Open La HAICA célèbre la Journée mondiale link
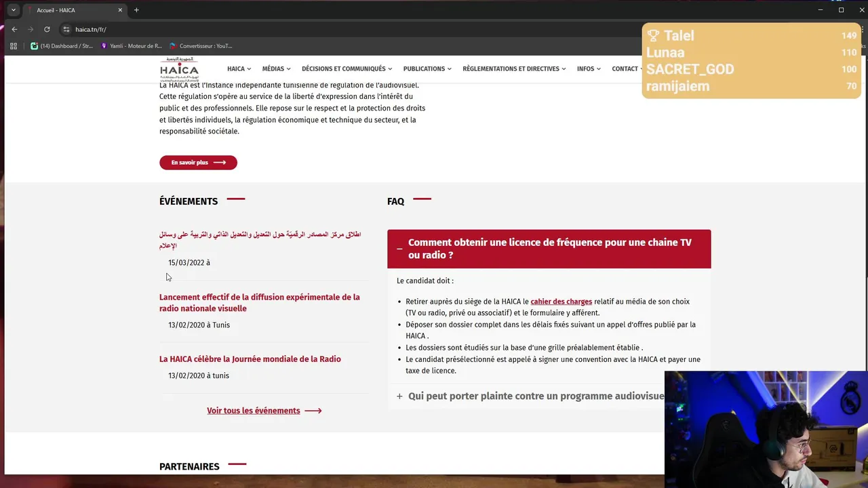This screenshot has height=488, width=868. point(250,359)
